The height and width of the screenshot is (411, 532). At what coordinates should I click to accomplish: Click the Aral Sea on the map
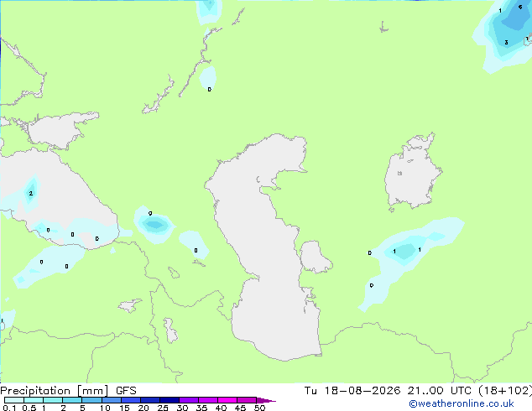pyautogui.click(x=412, y=173)
